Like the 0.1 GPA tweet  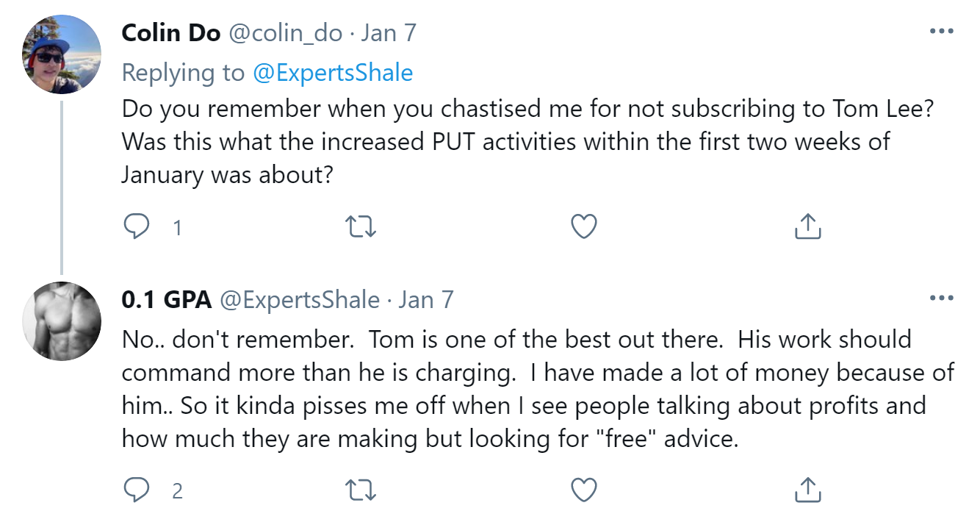coord(584,489)
